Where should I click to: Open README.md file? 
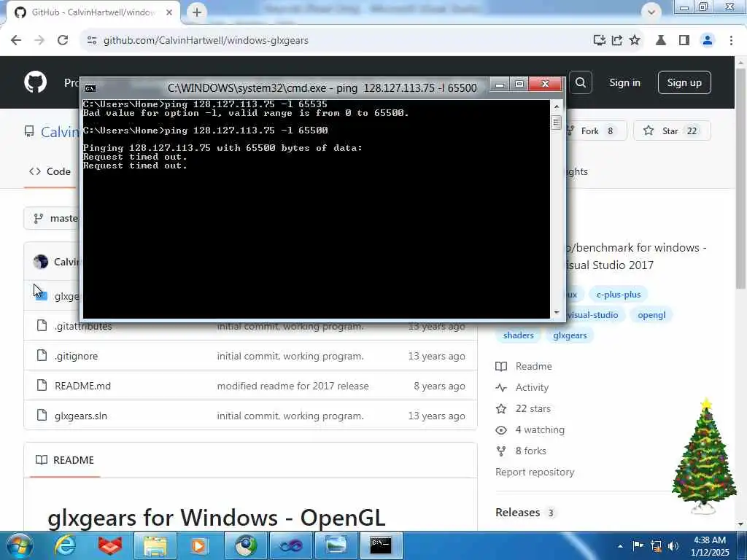[x=82, y=386]
